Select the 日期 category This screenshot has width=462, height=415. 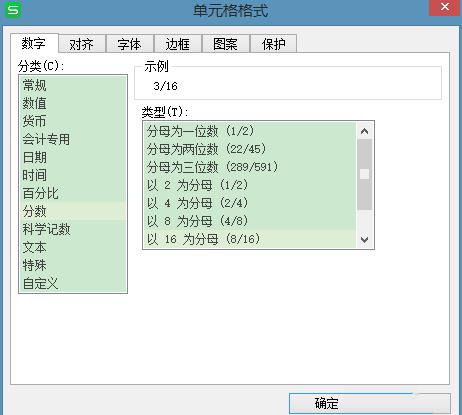(73, 157)
